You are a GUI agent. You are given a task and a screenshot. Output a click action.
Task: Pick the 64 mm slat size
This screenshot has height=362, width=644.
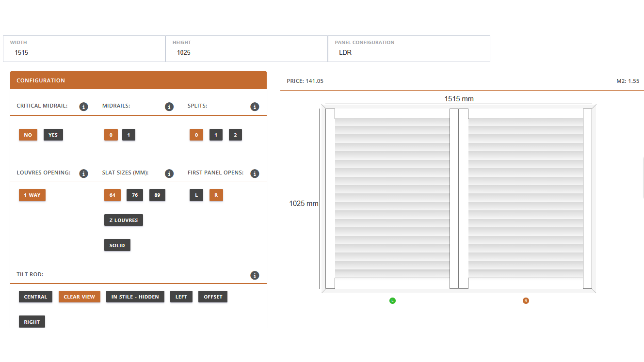(113, 195)
